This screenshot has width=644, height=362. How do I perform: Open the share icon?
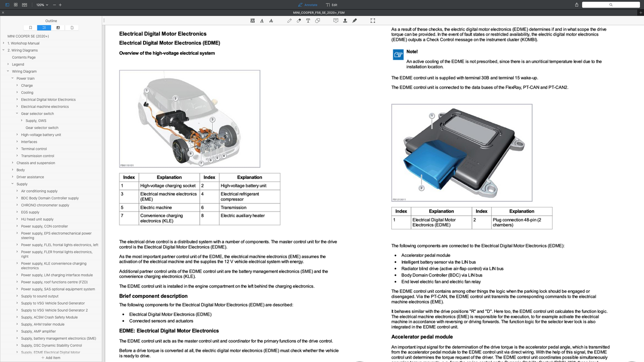576,5
